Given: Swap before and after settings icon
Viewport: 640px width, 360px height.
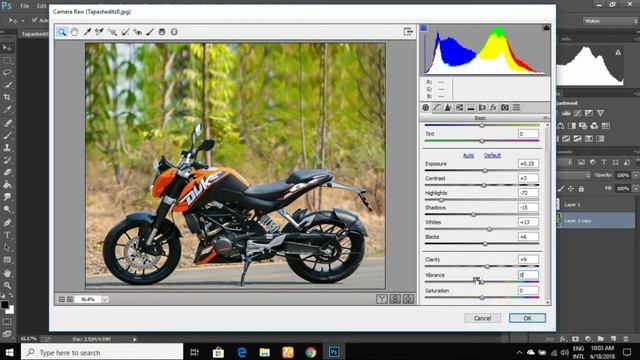Looking at the screenshot, I should click(395, 299).
